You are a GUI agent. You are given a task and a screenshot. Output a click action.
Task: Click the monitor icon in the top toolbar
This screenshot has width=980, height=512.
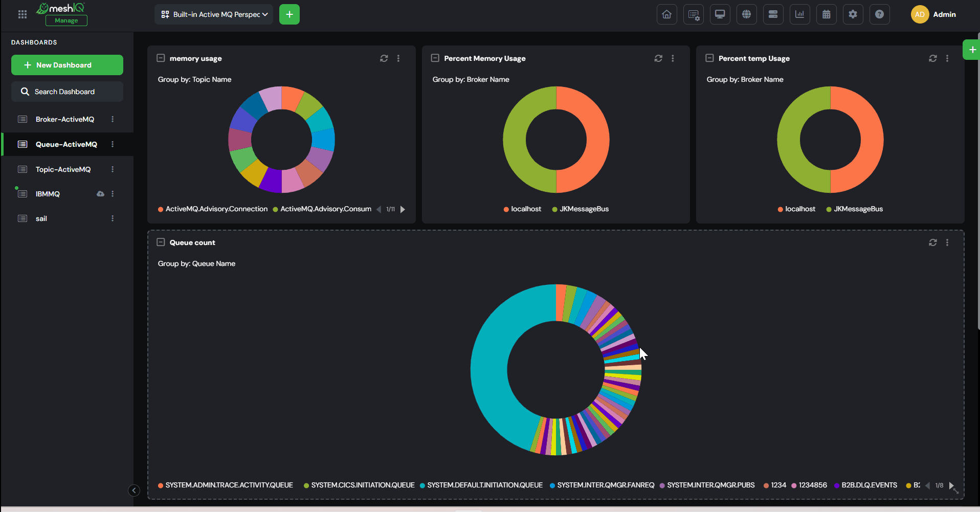[x=720, y=14]
